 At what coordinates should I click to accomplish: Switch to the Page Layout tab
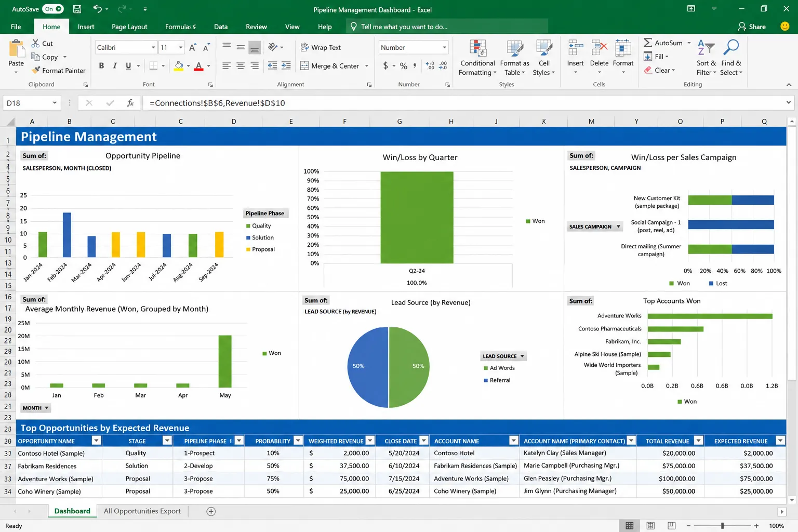tap(129, 26)
